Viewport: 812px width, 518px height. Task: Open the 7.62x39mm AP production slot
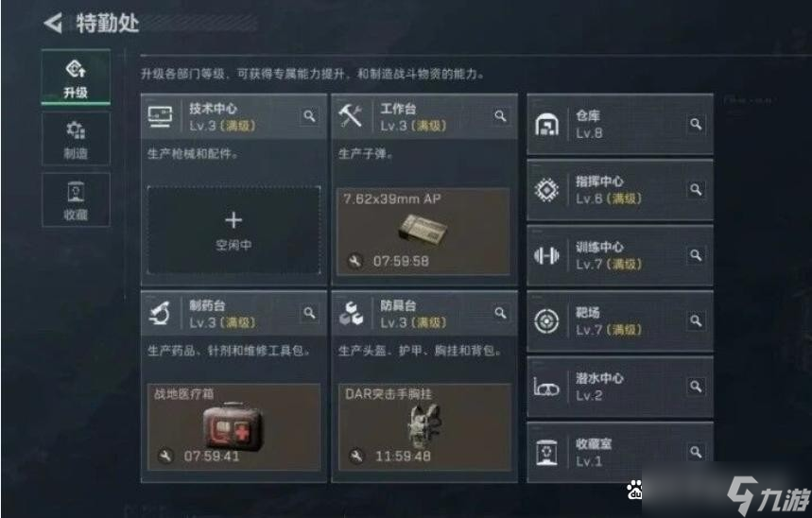click(x=423, y=231)
